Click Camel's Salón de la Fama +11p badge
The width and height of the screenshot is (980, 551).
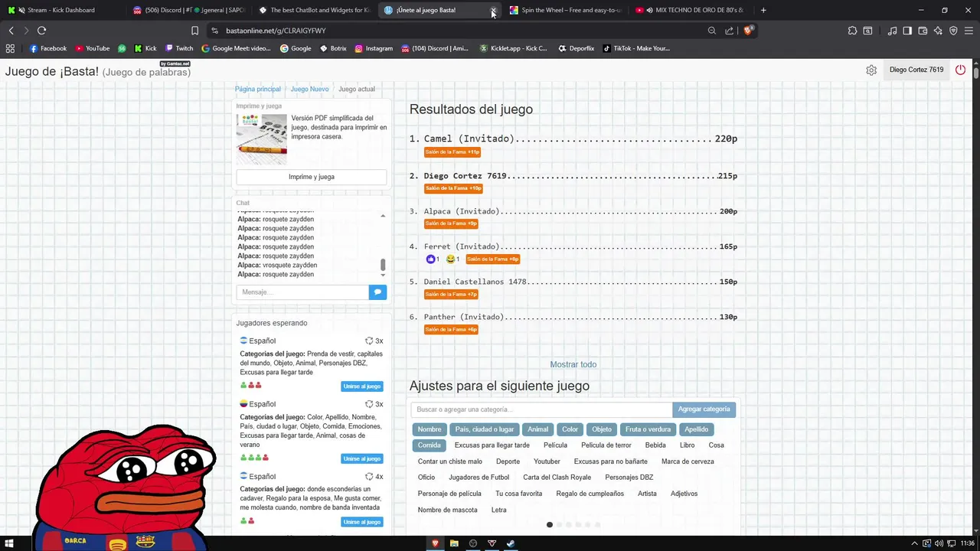click(x=452, y=152)
